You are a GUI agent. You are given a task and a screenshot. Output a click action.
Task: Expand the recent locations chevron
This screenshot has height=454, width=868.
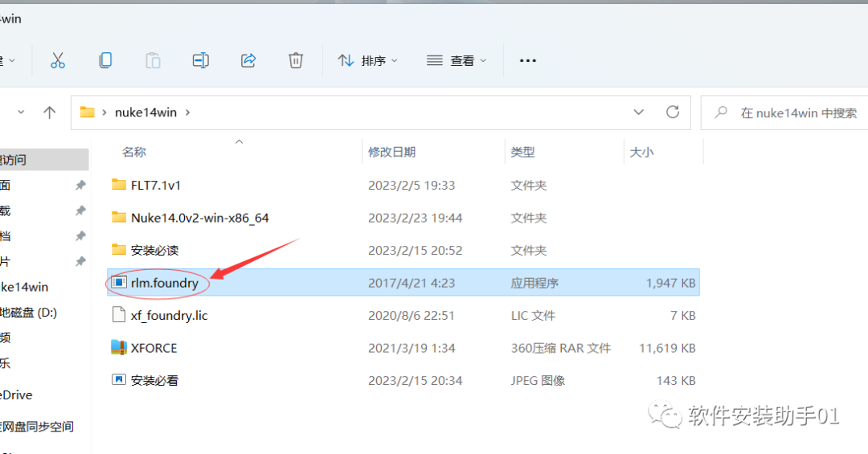21,112
